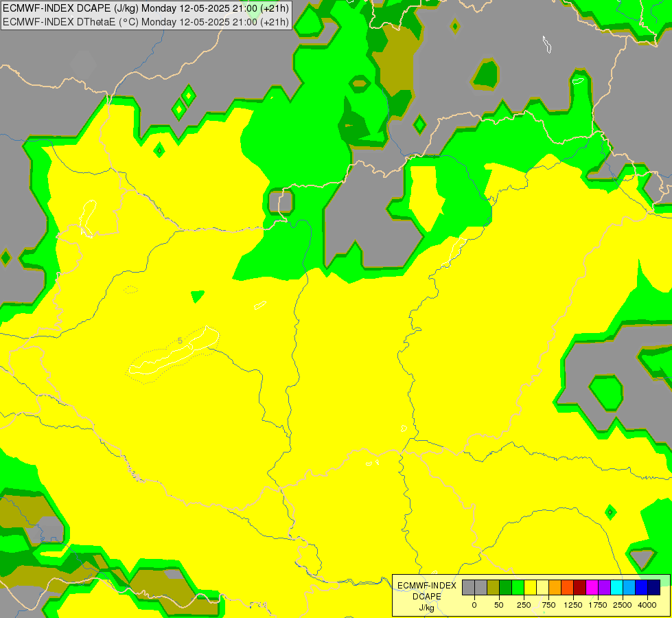The image size is (672, 618).
Task: Click the olive legend swatch
Action: pos(494,587)
